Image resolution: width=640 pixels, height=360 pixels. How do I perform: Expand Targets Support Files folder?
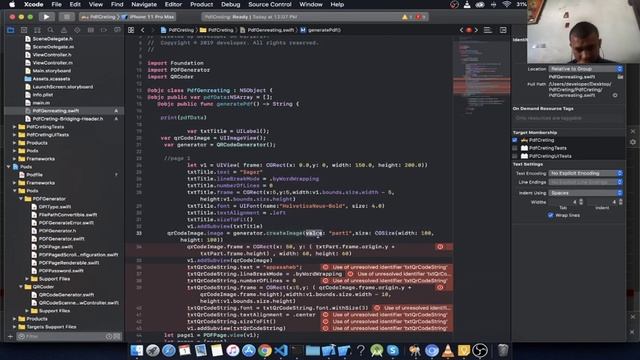15,327
